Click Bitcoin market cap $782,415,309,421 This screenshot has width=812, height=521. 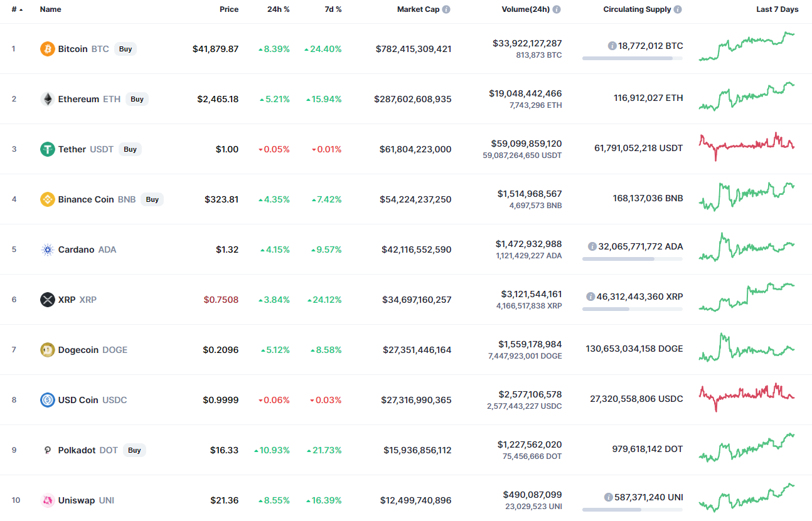(x=414, y=49)
